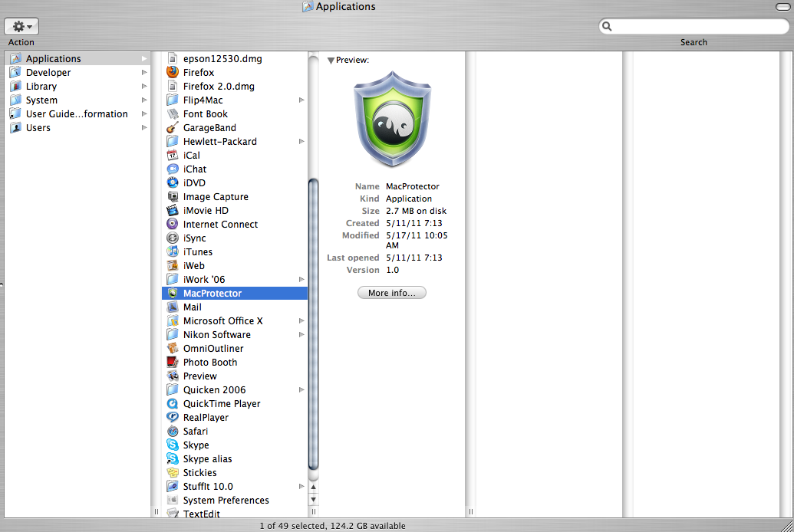794x532 pixels.
Task: Expand the Flip4Mac folder arrow
Action: 301,100
